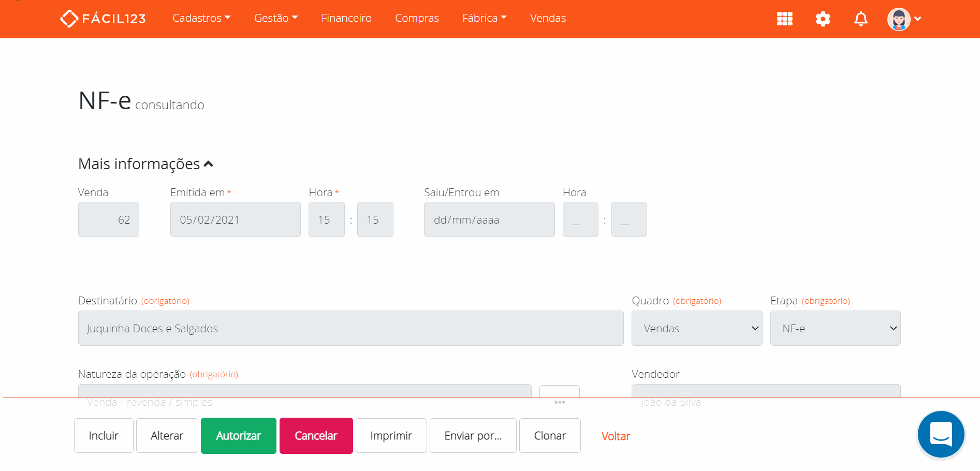Viewport: 980px width, 471px height.
Task: Click the three-dots button beside Natureza da operação
Action: click(x=560, y=399)
